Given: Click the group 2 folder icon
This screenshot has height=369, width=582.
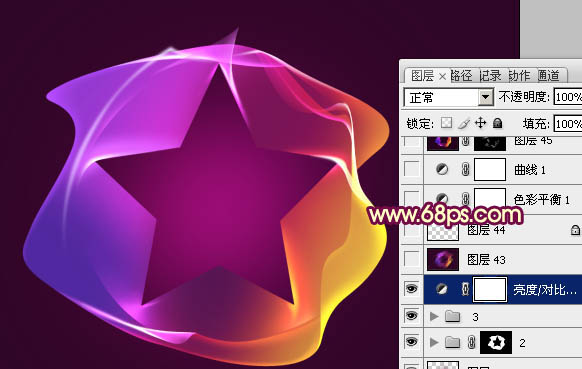Looking at the screenshot, I should click(x=452, y=342).
